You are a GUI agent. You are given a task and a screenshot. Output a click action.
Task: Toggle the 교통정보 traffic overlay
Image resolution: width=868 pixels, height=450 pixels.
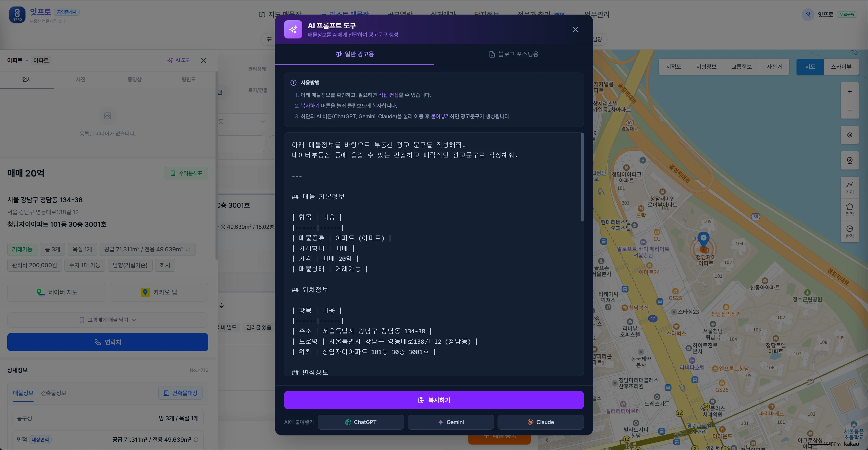pos(742,67)
